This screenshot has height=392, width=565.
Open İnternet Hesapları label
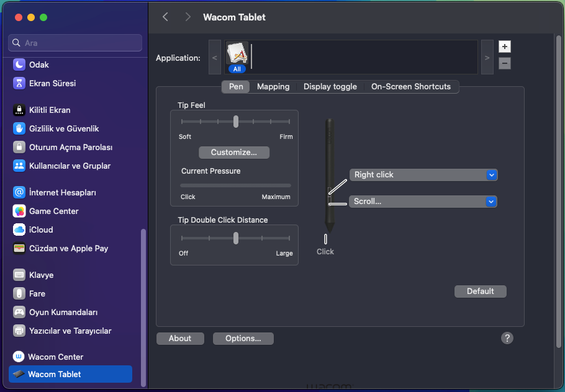(62, 192)
